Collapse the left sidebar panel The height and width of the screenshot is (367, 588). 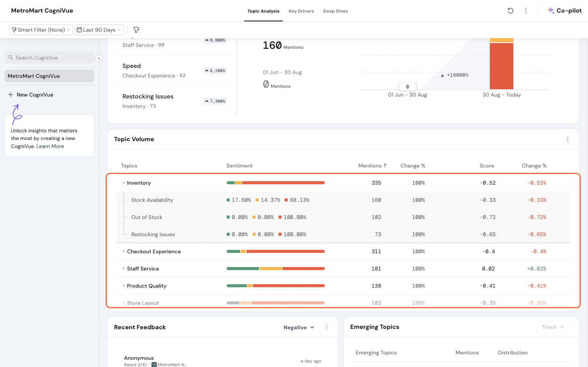(99, 58)
